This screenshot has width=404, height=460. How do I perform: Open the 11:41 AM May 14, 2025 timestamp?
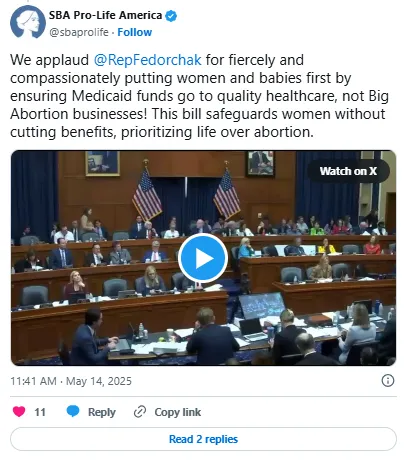[x=71, y=381]
